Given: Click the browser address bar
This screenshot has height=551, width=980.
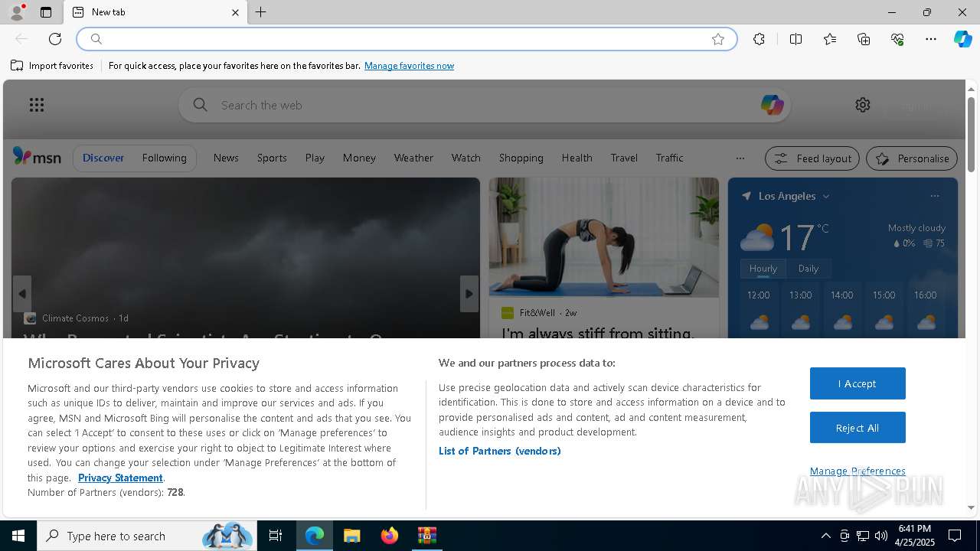Looking at the screenshot, I should click(x=406, y=39).
